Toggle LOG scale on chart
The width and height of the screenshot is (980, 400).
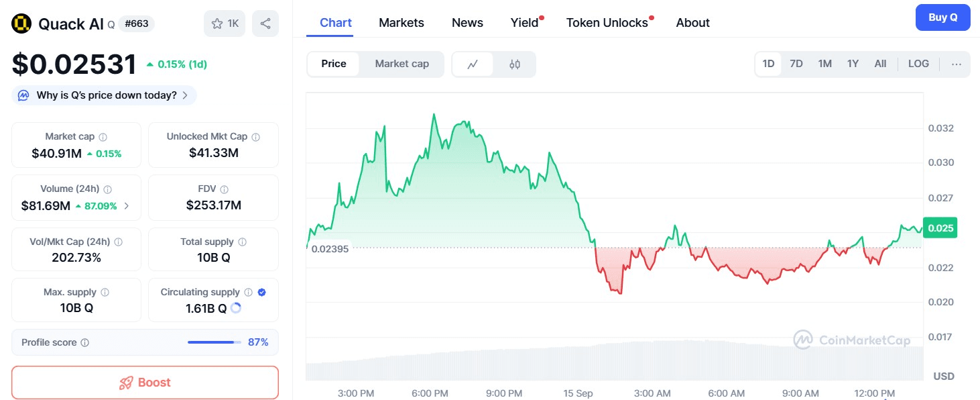[x=918, y=64]
